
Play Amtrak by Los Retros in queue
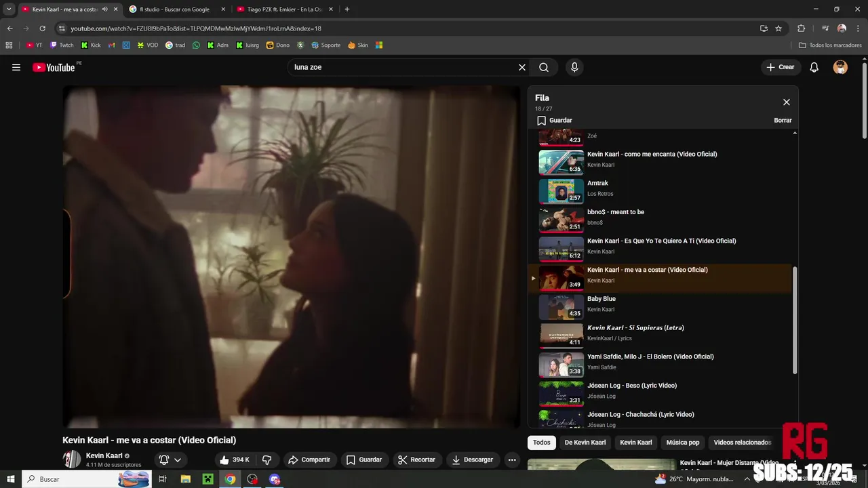click(659, 191)
